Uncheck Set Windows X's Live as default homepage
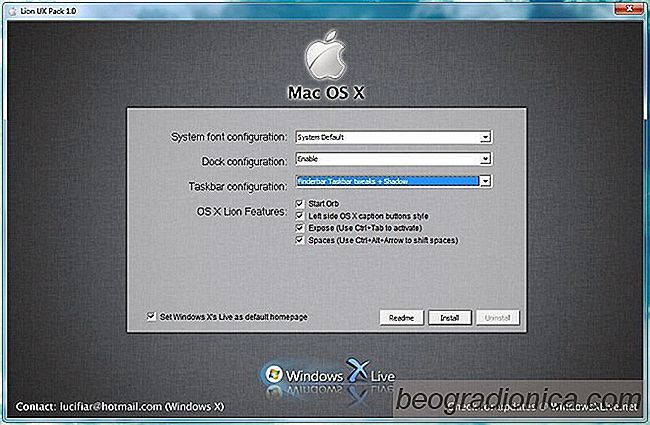Viewport: 650px width, 425px height. [151, 316]
